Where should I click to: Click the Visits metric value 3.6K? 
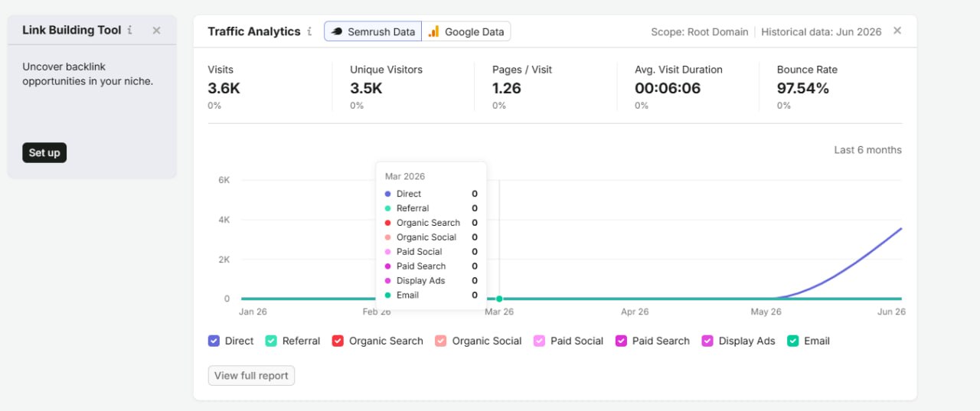[224, 88]
